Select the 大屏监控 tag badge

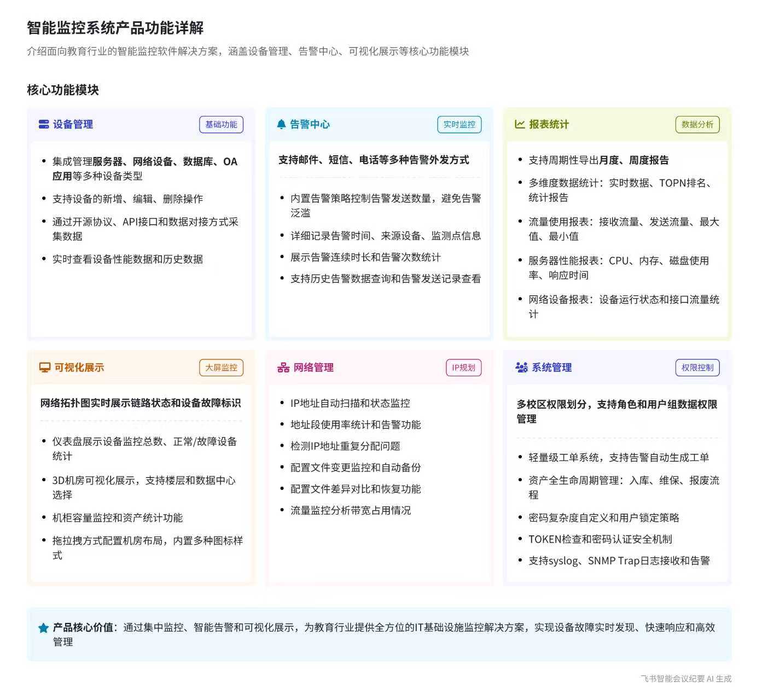(x=221, y=367)
